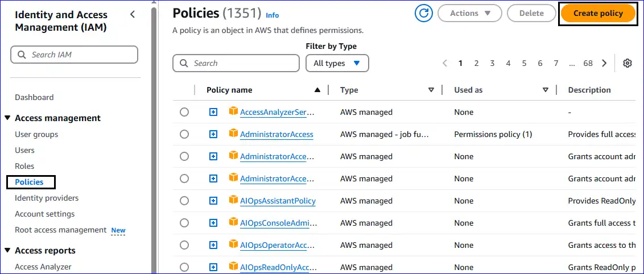Jump to page 68 of policies

[x=588, y=63]
